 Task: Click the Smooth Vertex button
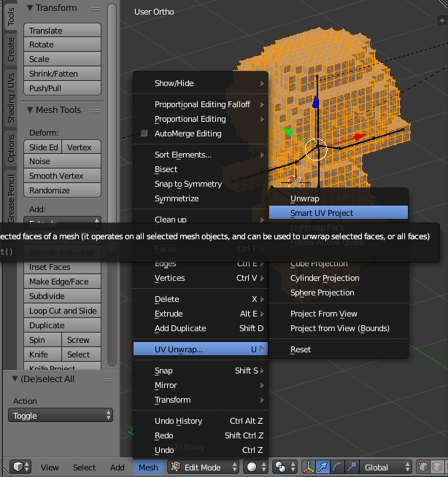[x=63, y=176]
